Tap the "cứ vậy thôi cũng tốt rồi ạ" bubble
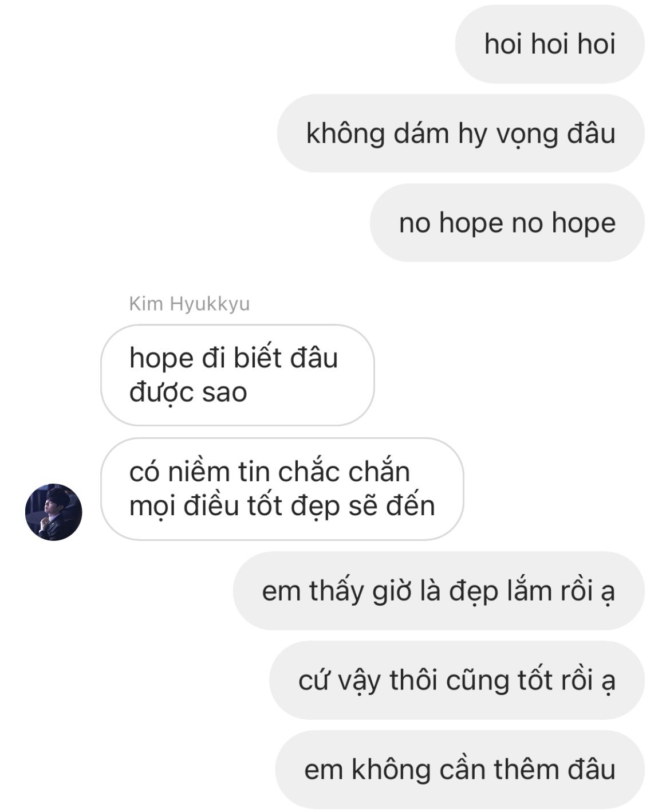Image resolution: width=670 pixels, height=812 pixels. point(457,680)
